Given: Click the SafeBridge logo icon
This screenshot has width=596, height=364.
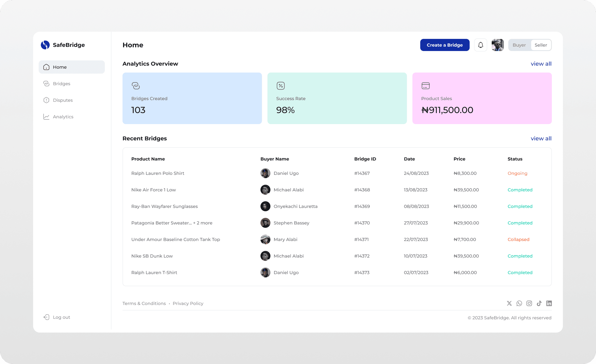Looking at the screenshot, I should [45, 45].
